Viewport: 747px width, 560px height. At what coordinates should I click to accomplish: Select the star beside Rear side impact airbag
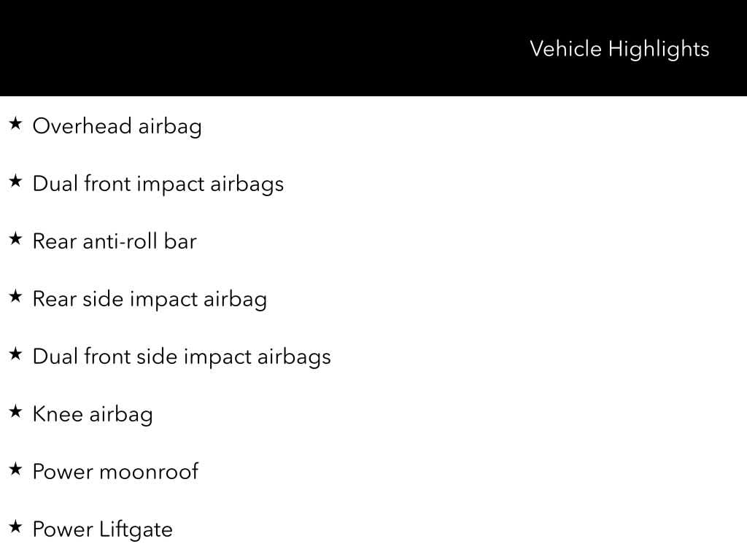pyautogui.click(x=15, y=297)
